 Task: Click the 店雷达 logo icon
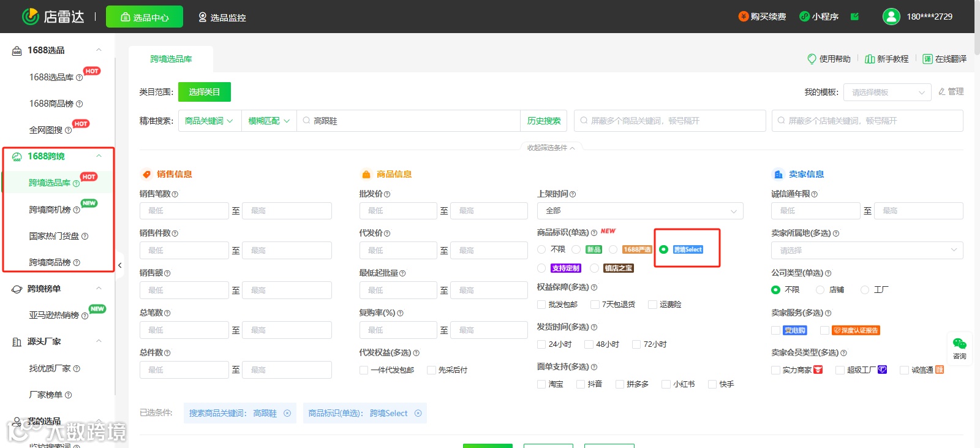pyautogui.click(x=30, y=17)
